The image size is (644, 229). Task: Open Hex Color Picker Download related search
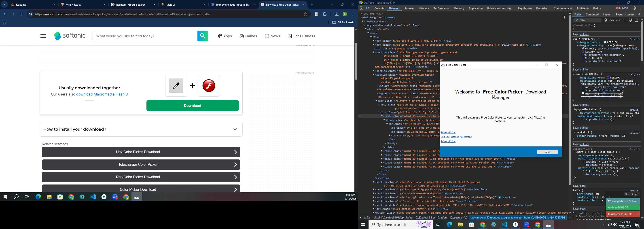coord(141,152)
